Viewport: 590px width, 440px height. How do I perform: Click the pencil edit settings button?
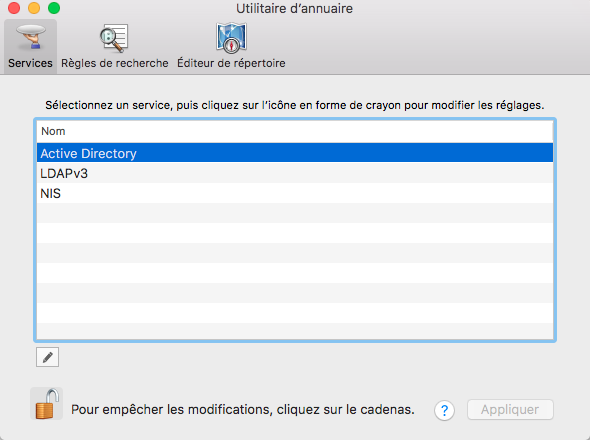click(47, 357)
